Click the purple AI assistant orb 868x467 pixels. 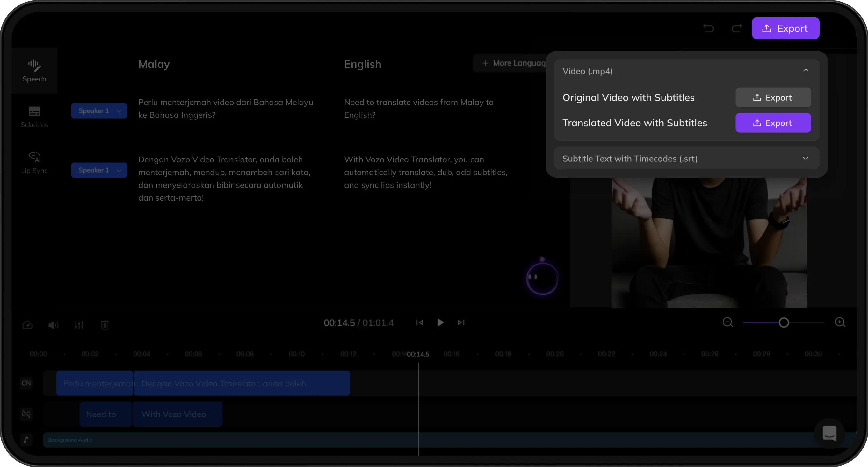542,279
